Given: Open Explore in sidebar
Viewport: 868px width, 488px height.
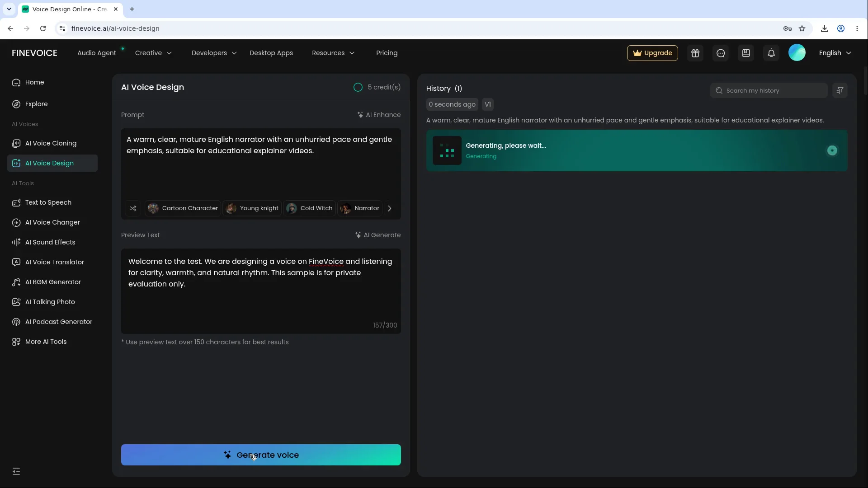Looking at the screenshot, I should (x=52, y=104).
